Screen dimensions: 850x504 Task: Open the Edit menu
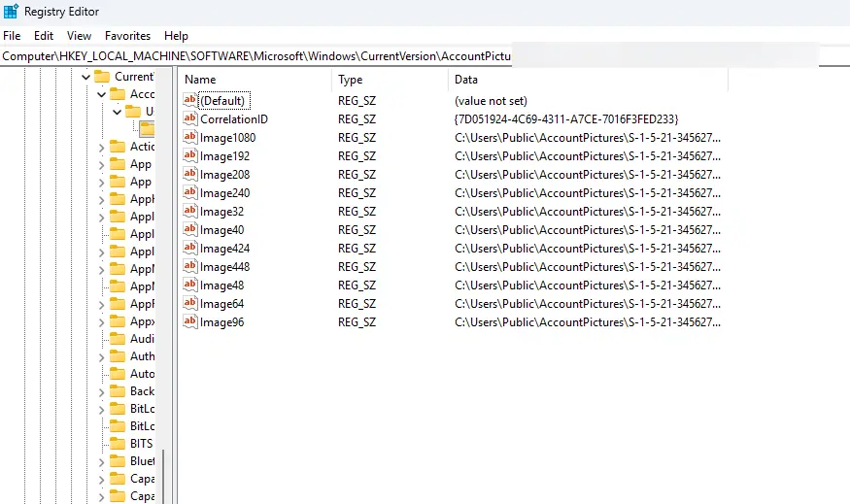pos(44,36)
